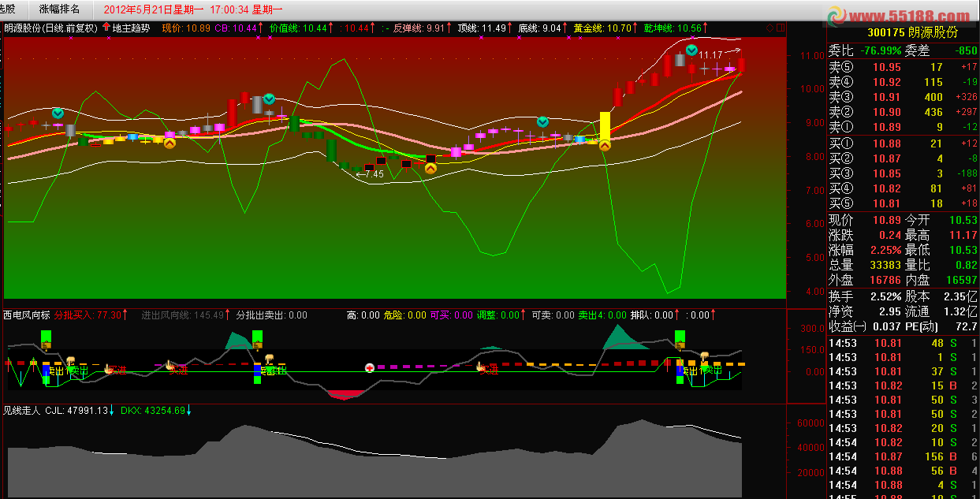
Task: Click the blue down arrow after DKX value
Action: click(189, 410)
